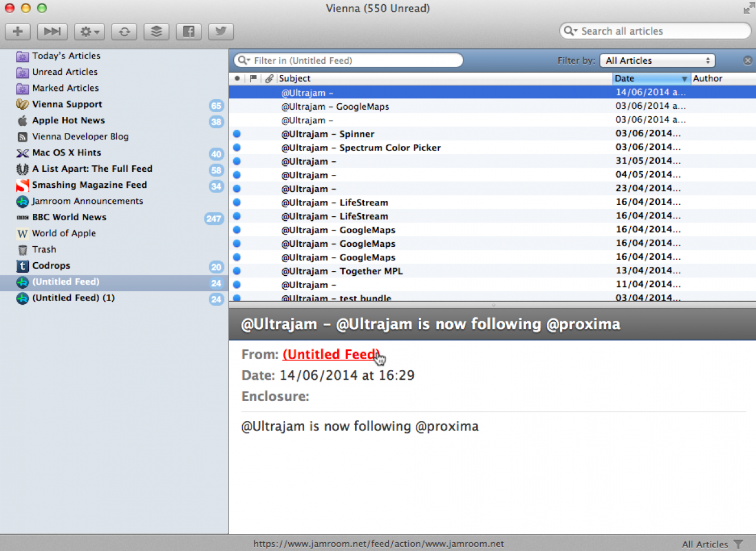Select the '@Ultrajam – Spinner' article subject
Viewport: 756px width, 551px height.
point(328,134)
